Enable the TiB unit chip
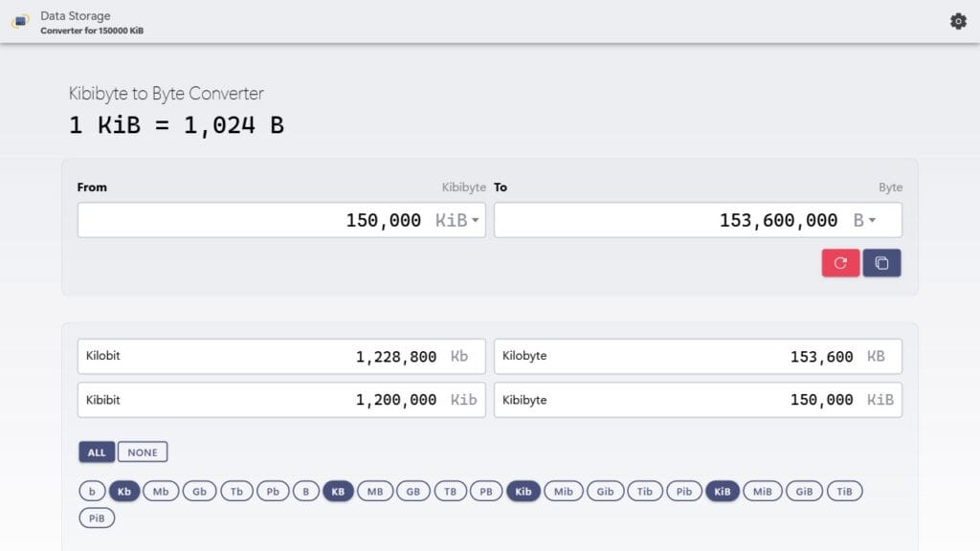This screenshot has width=980, height=551. pyautogui.click(x=844, y=492)
